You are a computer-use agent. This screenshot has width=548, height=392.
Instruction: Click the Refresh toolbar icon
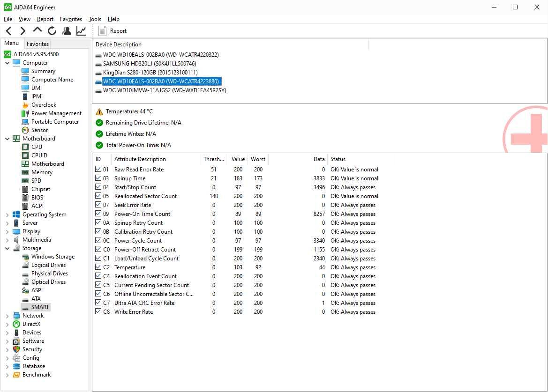[x=52, y=31]
